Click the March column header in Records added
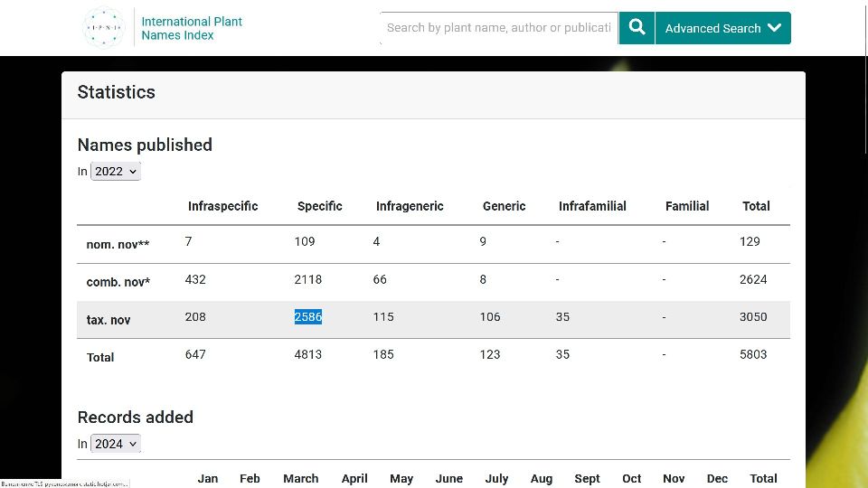This screenshot has width=868, height=488. pos(300,479)
